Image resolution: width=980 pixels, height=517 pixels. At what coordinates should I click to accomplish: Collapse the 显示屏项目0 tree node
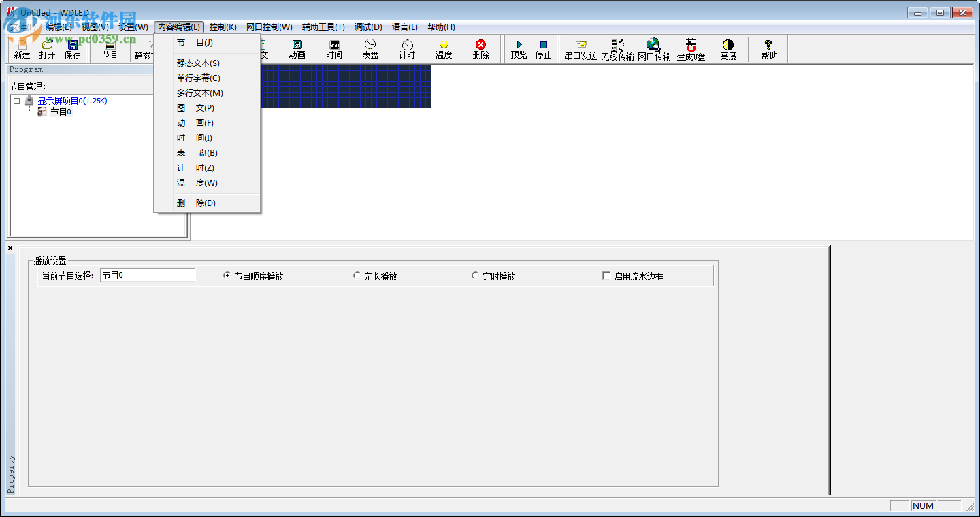(16, 101)
